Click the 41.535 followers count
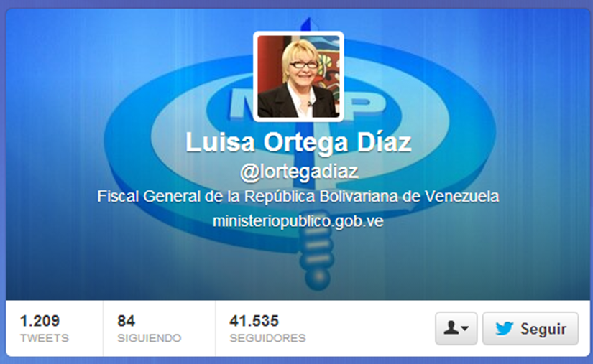 point(254,321)
